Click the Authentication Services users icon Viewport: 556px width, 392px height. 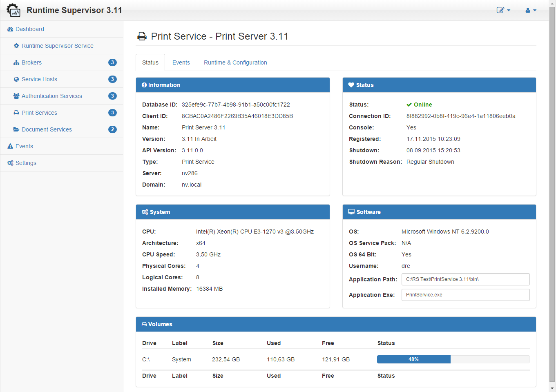tap(16, 96)
